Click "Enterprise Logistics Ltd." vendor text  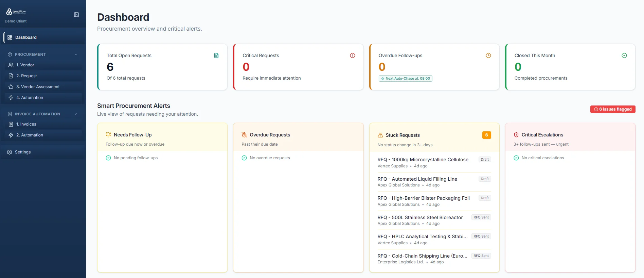tap(400, 262)
